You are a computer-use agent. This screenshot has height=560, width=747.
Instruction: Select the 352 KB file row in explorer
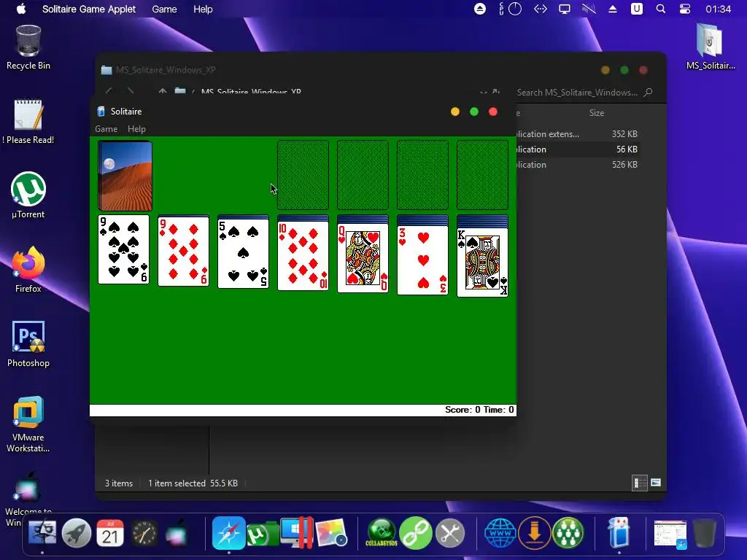pyautogui.click(x=577, y=134)
